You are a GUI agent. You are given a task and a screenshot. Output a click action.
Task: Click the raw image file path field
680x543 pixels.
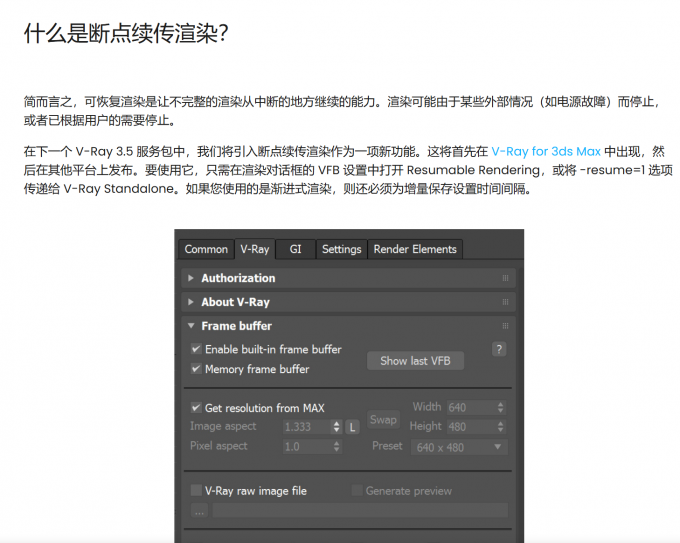pos(360,510)
